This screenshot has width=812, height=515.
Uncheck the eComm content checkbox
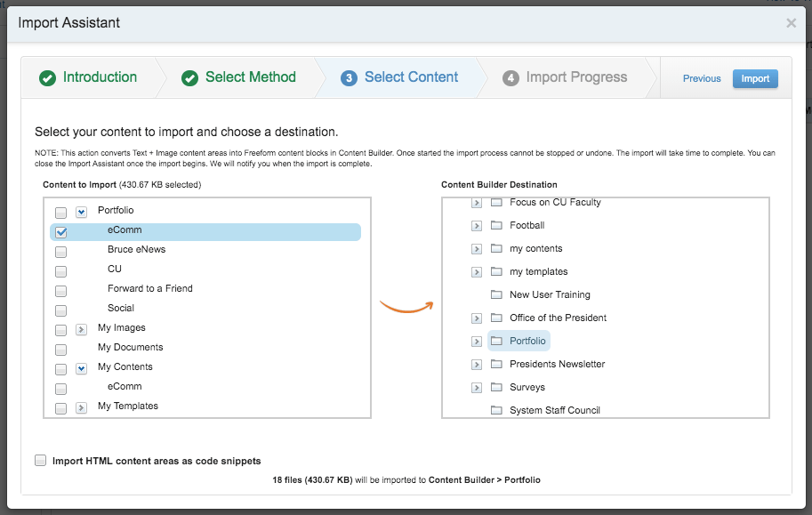(x=59, y=232)
